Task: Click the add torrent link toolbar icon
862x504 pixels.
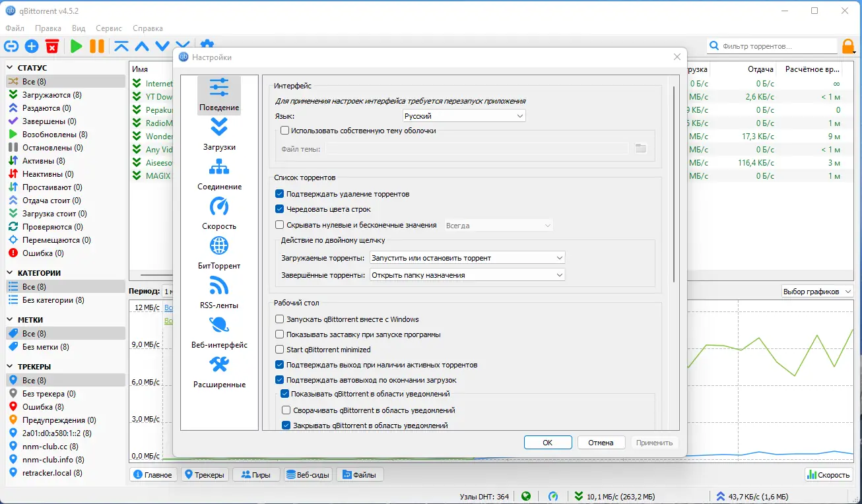Action: coord(11,46)
